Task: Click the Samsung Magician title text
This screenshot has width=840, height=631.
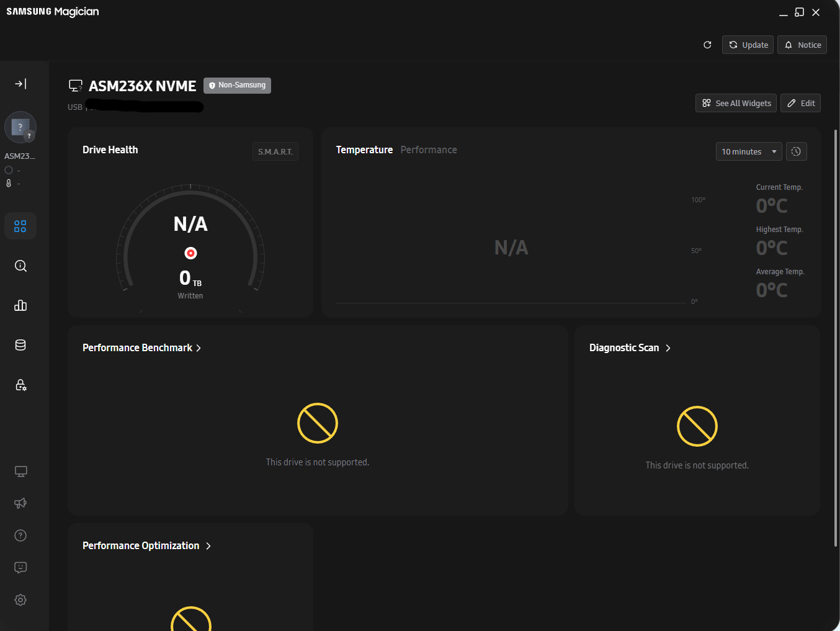Action: [x=53, y=12]
